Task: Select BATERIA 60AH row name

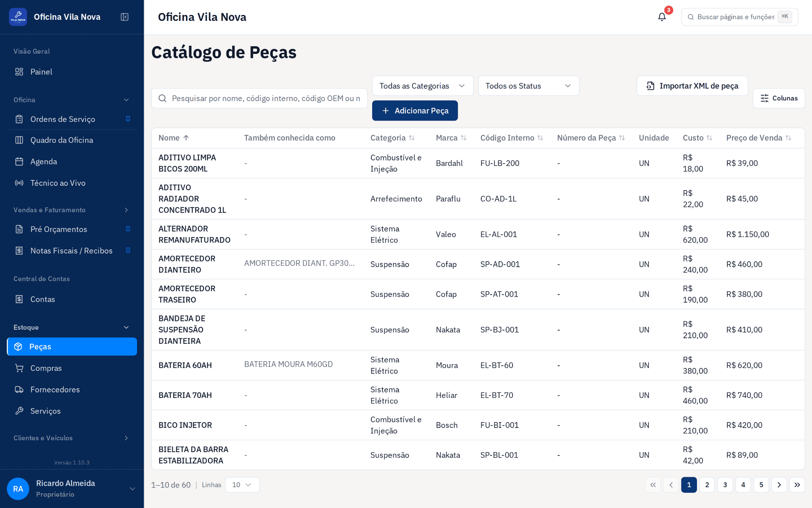Action: pos(185,365)
